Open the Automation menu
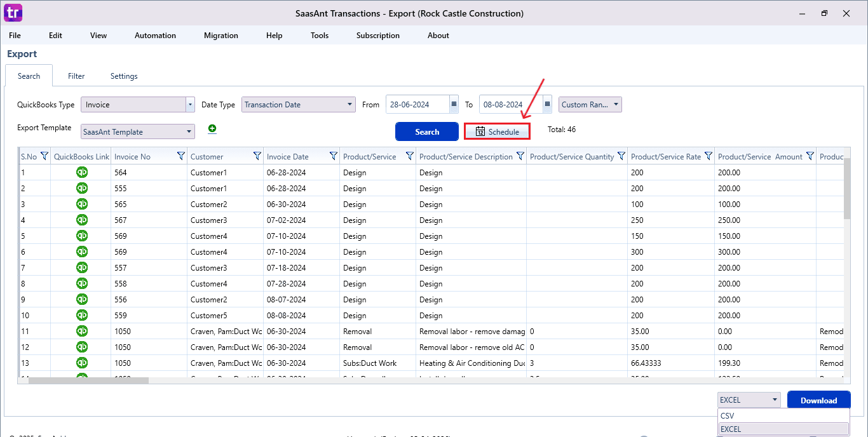The width and height of the screenshot is (868, 437). 155,36
